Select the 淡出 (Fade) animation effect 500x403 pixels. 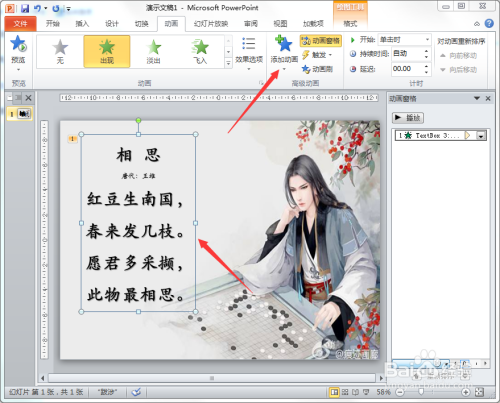click(153, 52)
